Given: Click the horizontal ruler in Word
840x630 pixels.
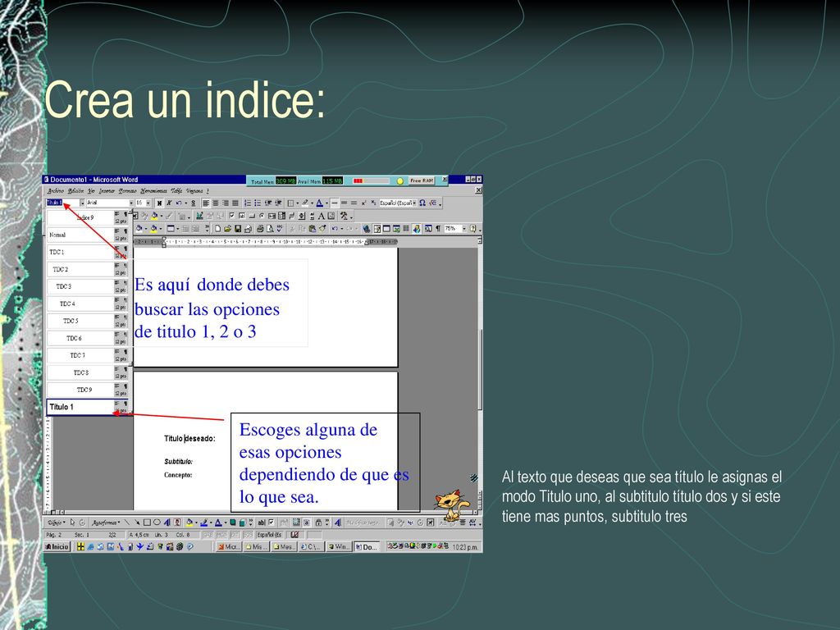Looking at the screenshot, I should coord(265,242).
